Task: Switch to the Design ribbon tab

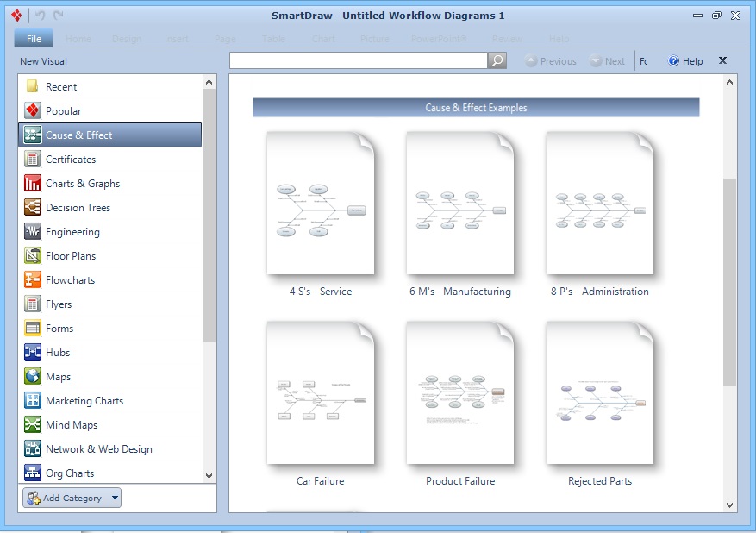Action: point(127,39)
